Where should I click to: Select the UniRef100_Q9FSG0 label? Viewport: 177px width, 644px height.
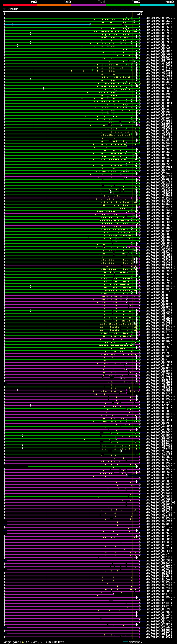click(159, 39)
